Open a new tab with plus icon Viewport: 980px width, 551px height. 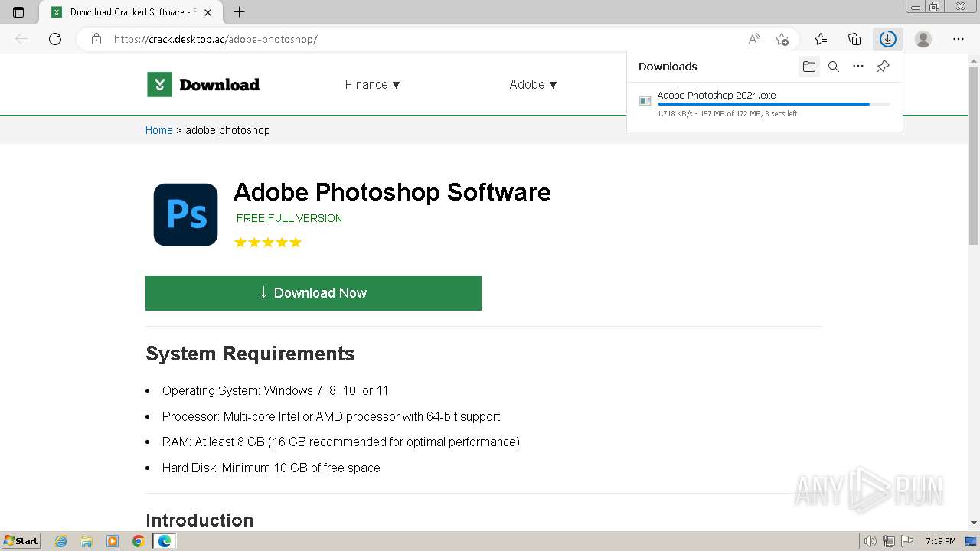(x=239, y=12)
